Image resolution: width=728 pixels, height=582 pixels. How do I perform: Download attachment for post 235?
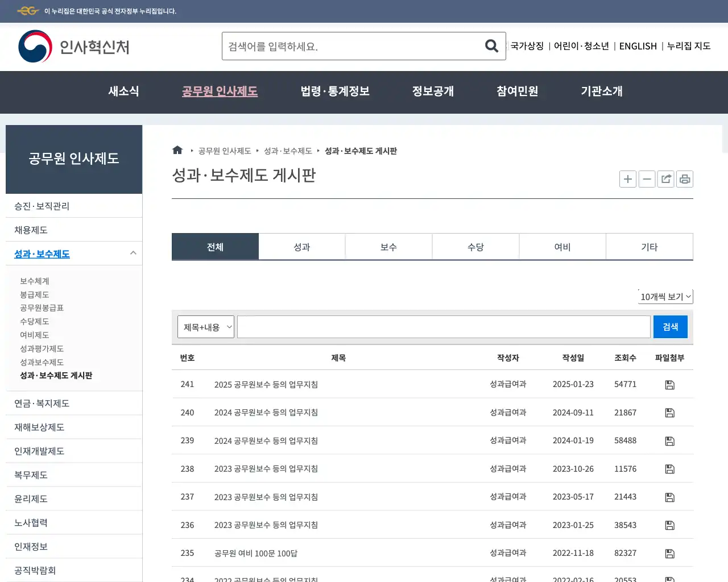[670, 554]
